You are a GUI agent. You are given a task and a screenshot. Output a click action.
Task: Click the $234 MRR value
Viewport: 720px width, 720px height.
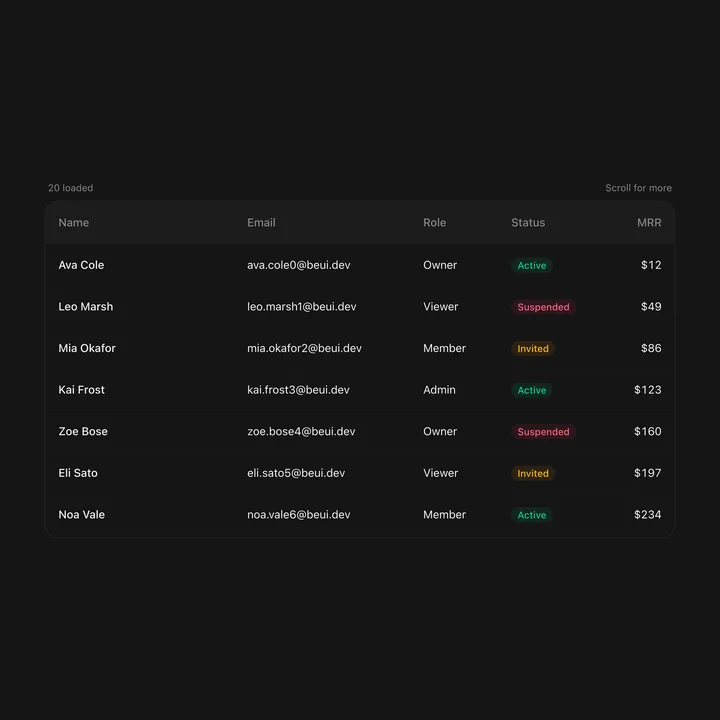point(647,515)
